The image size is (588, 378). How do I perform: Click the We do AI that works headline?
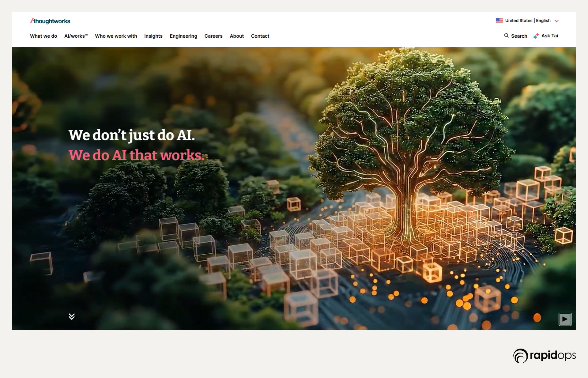(x=136, y=155)
